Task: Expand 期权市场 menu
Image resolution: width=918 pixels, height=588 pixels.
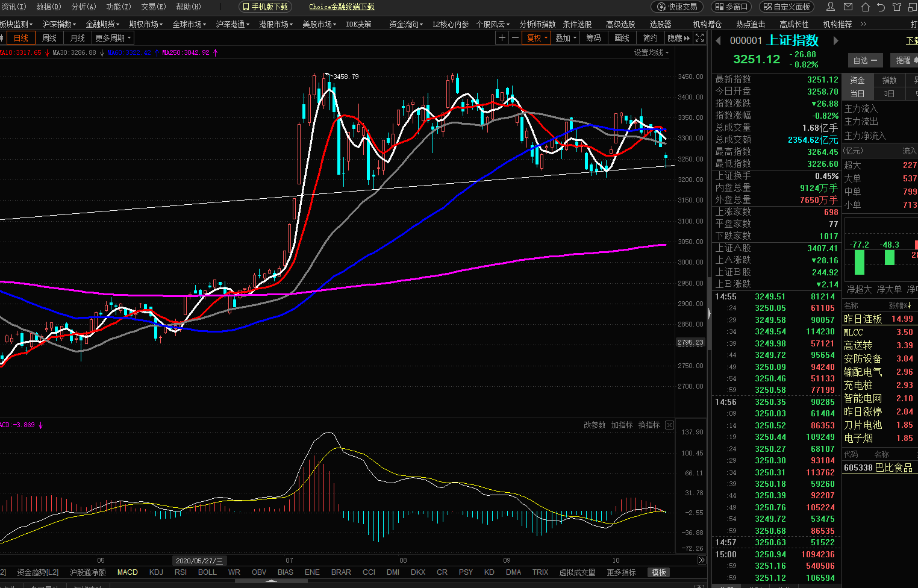Action: (x=146, y=24)
